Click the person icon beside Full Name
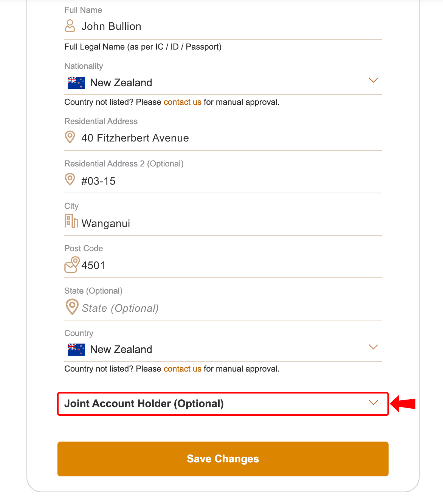Viewport: 443px width, 504px height. coord(70,26)
